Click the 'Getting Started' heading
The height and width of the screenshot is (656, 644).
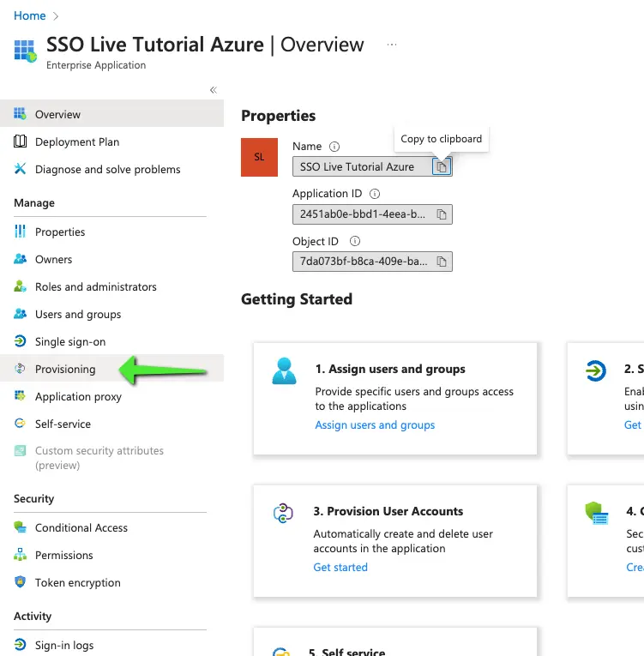point(297,299)
